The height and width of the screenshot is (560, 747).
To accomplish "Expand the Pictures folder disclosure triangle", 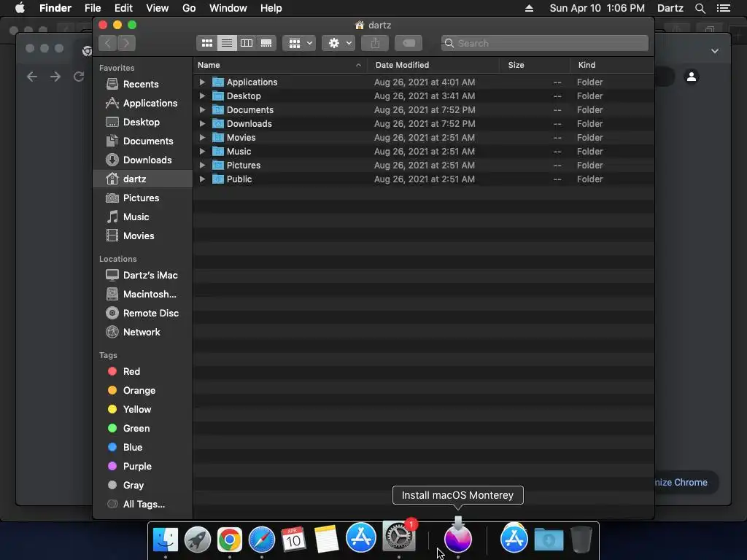I will pyautogui.click(x=202, y=165).
